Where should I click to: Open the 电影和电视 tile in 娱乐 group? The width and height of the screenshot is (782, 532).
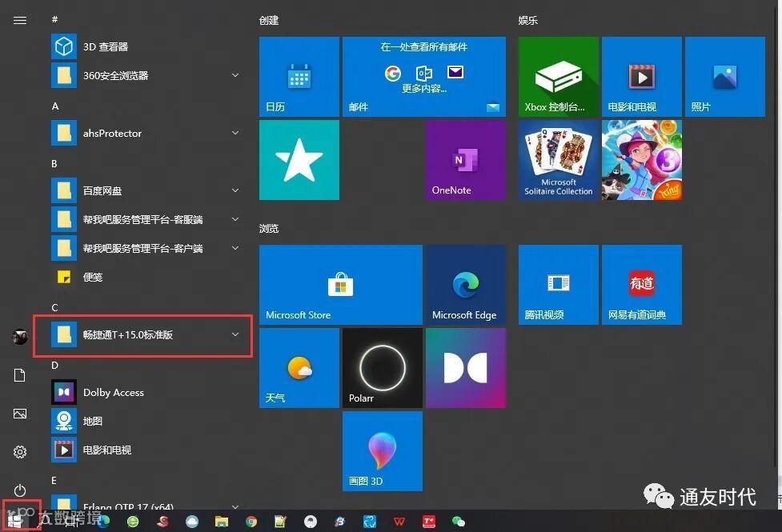642,77
